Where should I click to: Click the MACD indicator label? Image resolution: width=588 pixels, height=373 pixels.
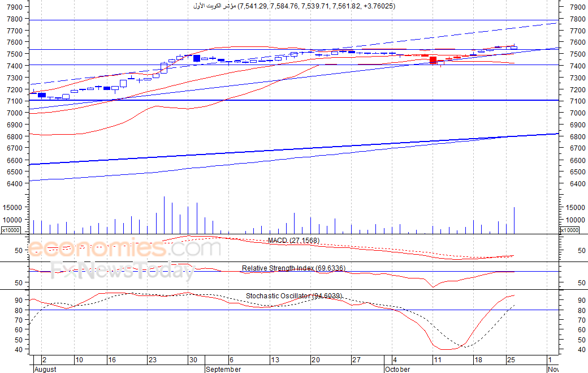coord(293,241)
